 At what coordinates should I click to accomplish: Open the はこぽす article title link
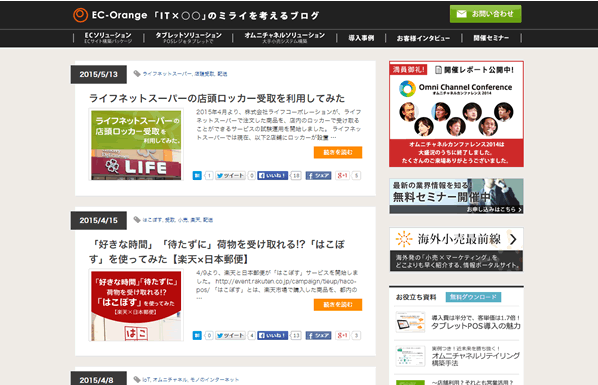217,251
